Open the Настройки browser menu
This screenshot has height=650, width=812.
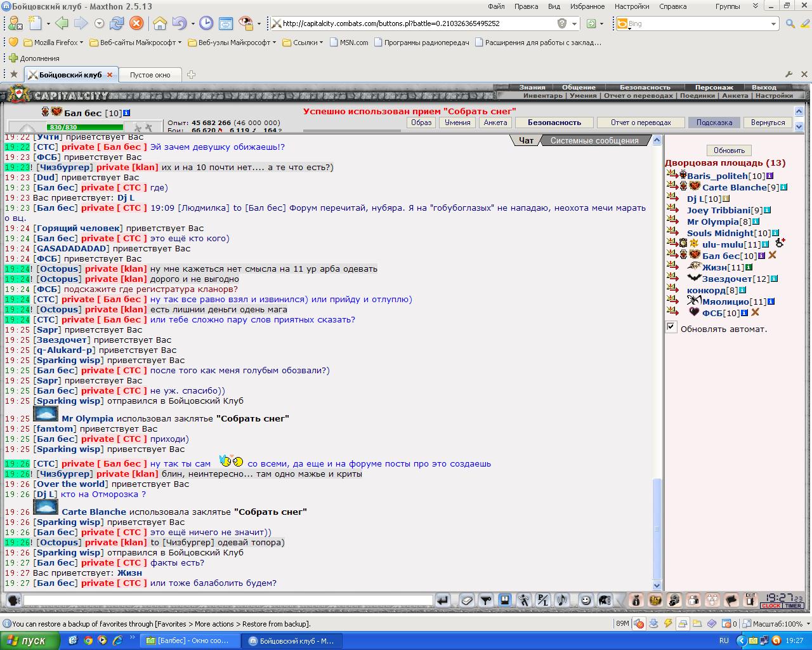click(631, 6)
